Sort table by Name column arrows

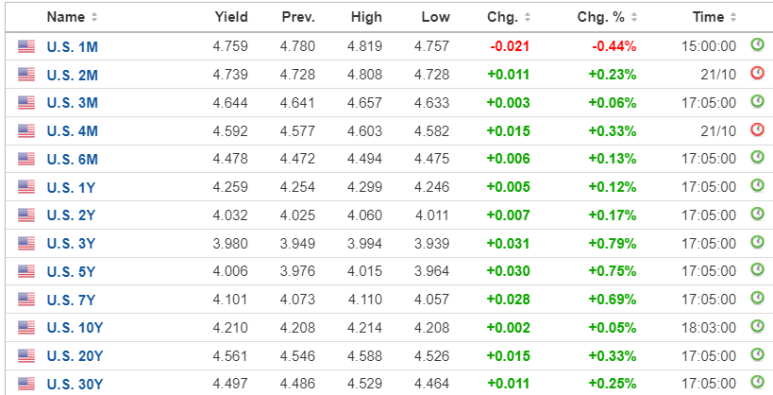coord(94,17)
